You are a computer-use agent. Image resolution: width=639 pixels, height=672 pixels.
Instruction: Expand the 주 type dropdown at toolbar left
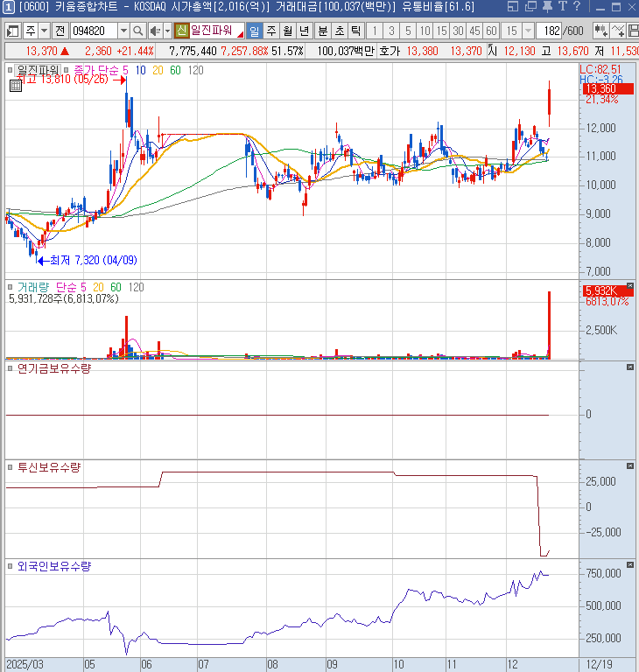pos(44,31)
